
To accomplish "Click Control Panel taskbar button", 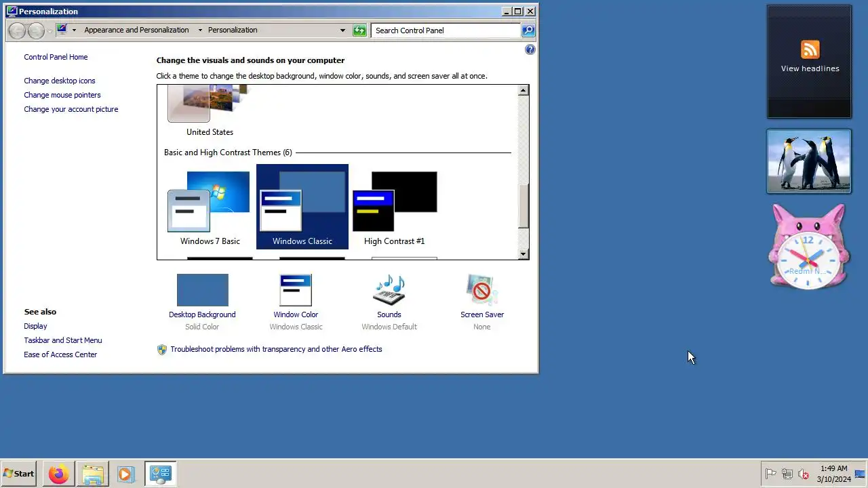I will pyautogui.click(x=161, y=474).
